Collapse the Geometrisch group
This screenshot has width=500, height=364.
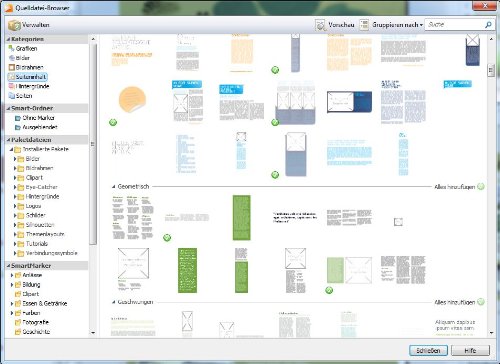coord(113,187)
